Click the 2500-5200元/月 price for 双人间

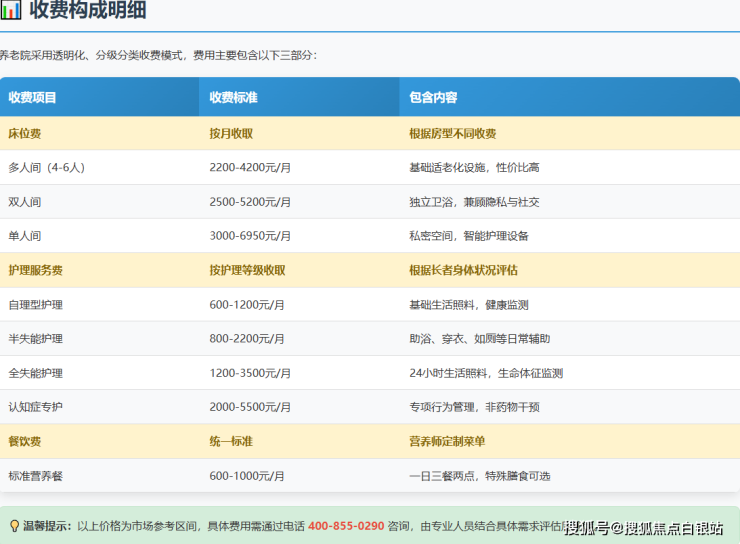250,202
